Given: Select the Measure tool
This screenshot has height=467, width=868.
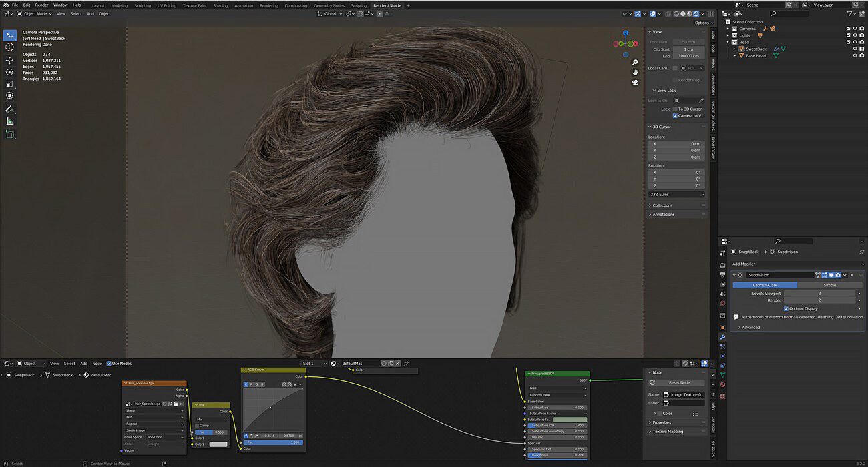Looking at the screenshot, I should (9, 121).
